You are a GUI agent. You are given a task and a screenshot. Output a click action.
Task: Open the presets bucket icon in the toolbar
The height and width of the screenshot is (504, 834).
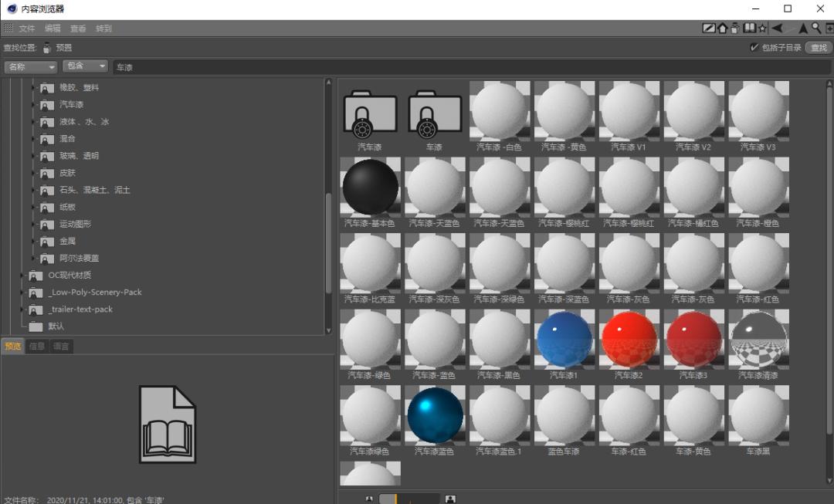click(x=735, y=29)
